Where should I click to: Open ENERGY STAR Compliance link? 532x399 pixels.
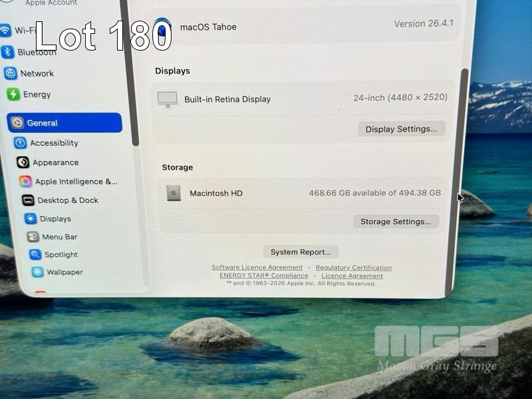[264, 275]
